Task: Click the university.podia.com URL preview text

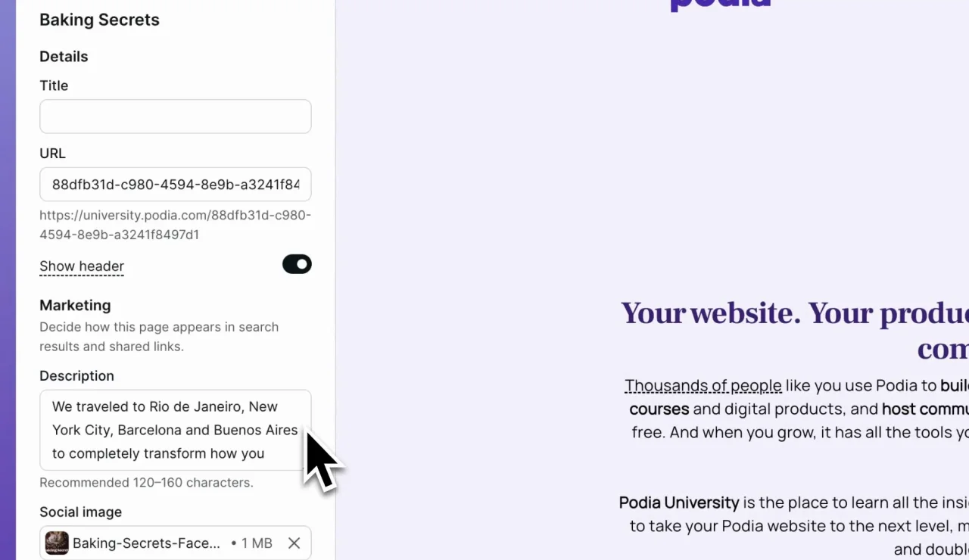Action: coord(175,225)
